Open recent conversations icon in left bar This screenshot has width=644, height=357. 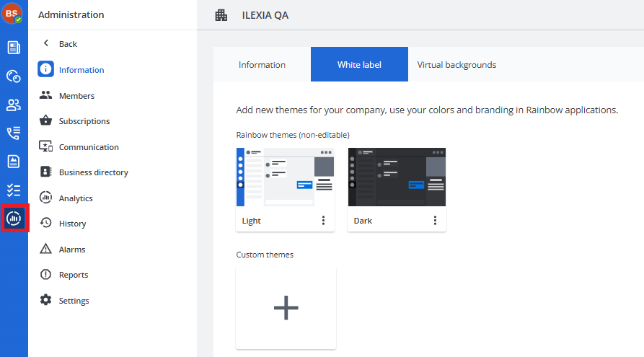[x=14, y=76]
